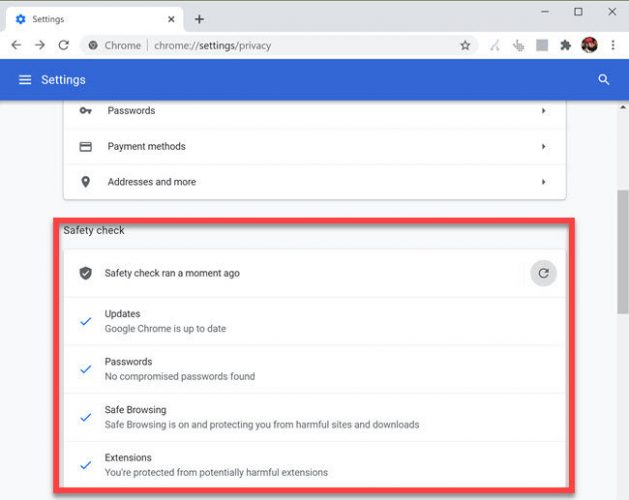Click 'Google Chrome is up to date' text
Screen dimensions: 629x500
[x=165, y=329]
